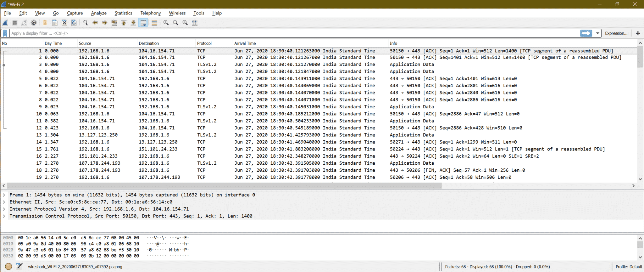Open capture options gear icon
The image size is (644, 272).
click(x=34, y=23)
